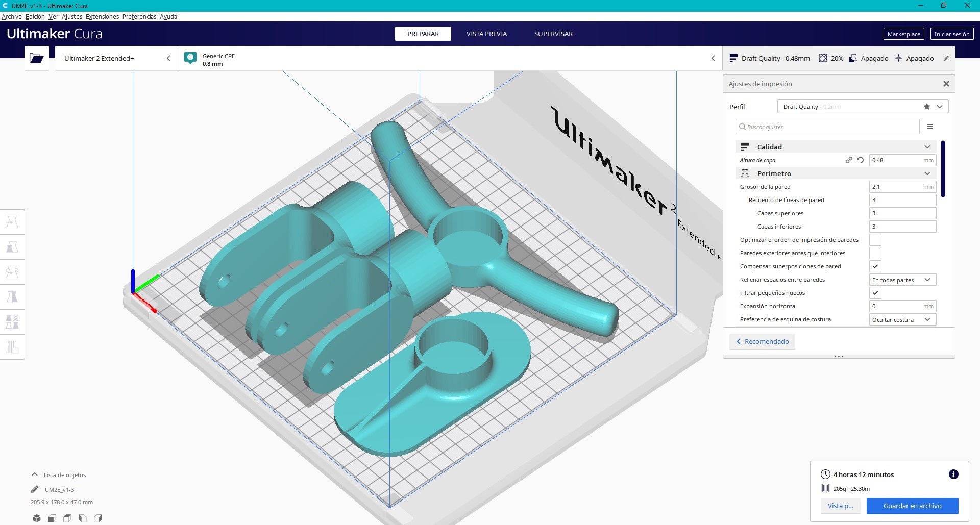The width and height of the screenshot is (980, 525).
Task: Open the Extensiones menu
Action: pyautogui.click(x=102, y=16)
